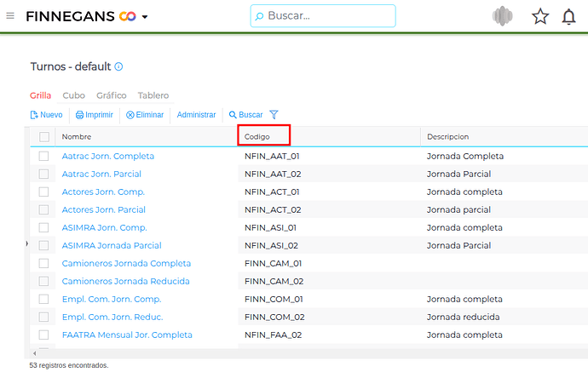Check the Actores Jorn. Comp. row checkbox
The image size is (588, 372).
coord(43,192)
